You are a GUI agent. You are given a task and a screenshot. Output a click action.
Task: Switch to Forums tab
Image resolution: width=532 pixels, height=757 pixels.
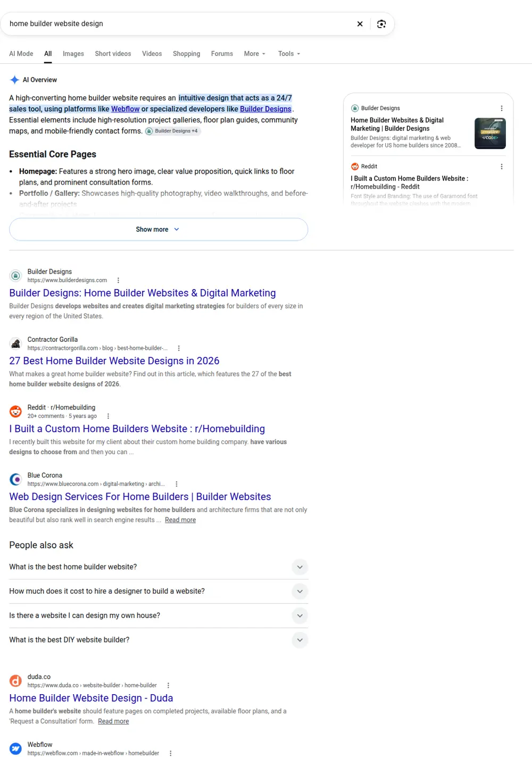point(222,54)
